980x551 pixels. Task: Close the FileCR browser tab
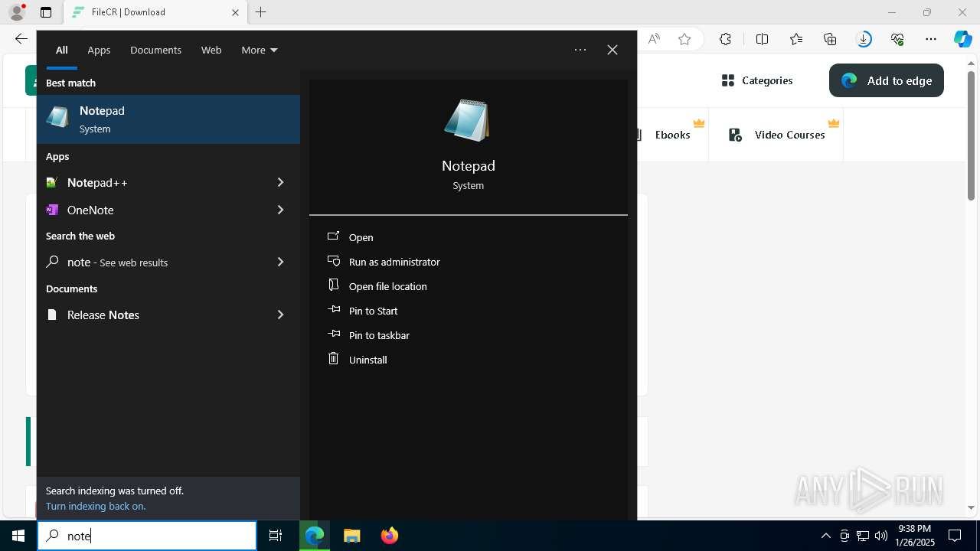[235, 12]
